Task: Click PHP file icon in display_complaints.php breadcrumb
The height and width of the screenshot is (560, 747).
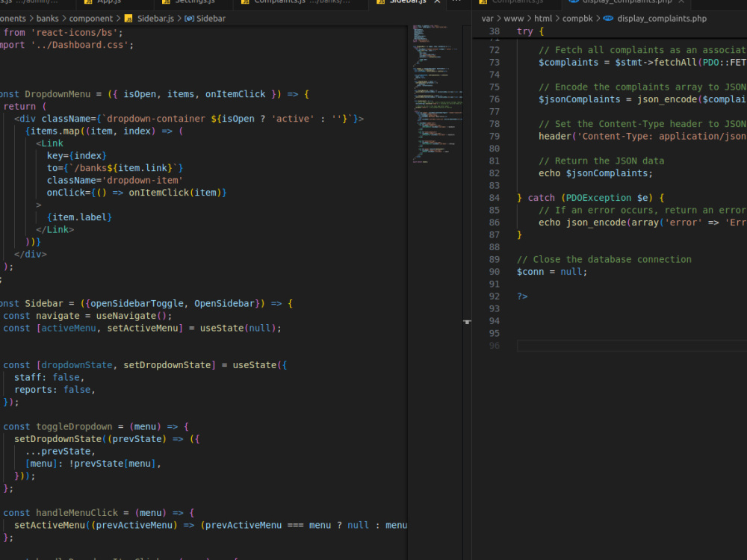Action: [608, 19]
